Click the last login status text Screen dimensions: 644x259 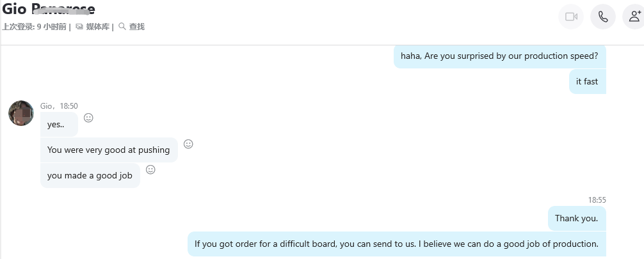pos(34,27)
